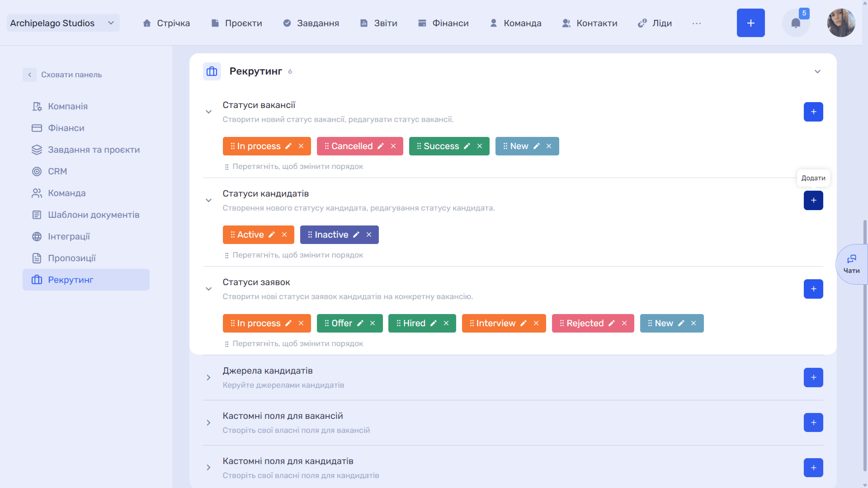This screenshot has width=868, height=488.
Task: Open Звіти in top navigation
Action: click(x=379, y=23)
